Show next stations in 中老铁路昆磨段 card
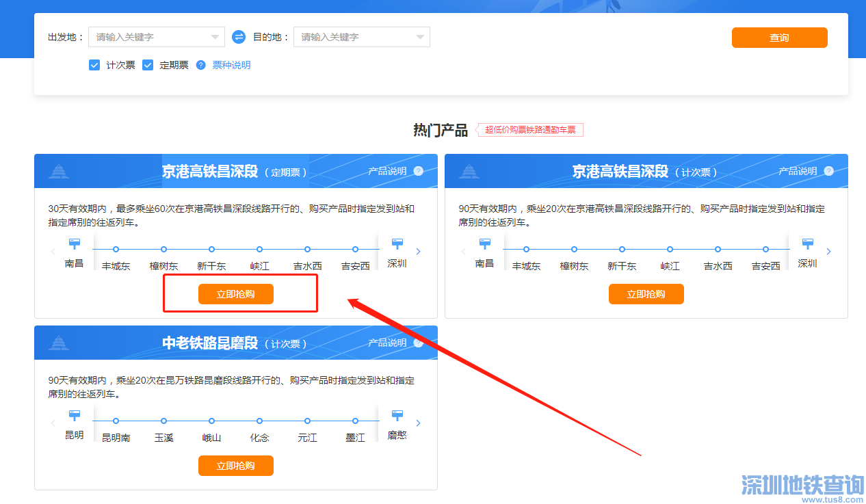Viewport: 866px width, 504px height. pos(419,423)
